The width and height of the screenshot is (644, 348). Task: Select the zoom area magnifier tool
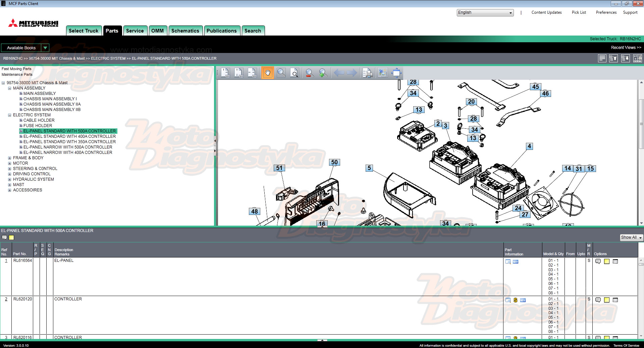coord(281,73)
